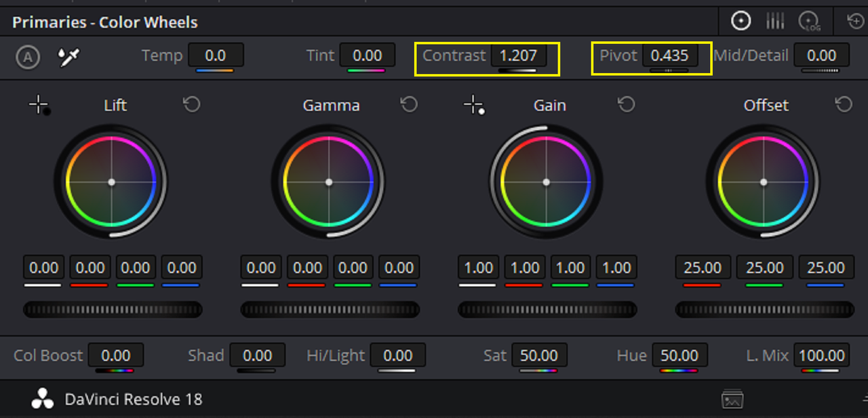Pick black point using the Lift crosshair
Screen dimensions: 868x418
click(39, 105)
